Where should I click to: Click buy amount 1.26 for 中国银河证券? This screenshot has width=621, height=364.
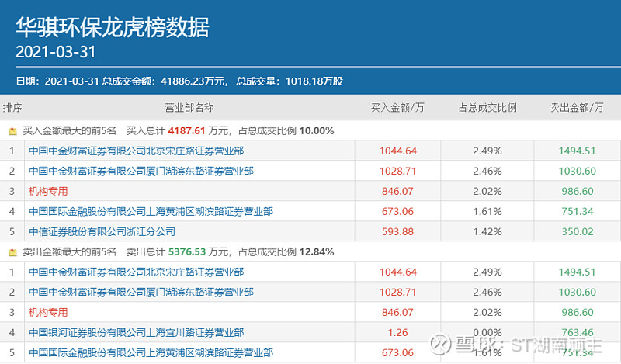pyautogui.click(x=397, y=333)
